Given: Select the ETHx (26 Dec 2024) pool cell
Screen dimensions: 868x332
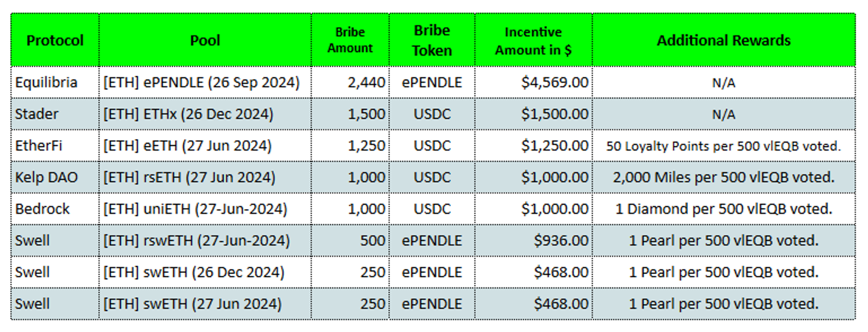Looking at the screenshot, I should [188, 114].
